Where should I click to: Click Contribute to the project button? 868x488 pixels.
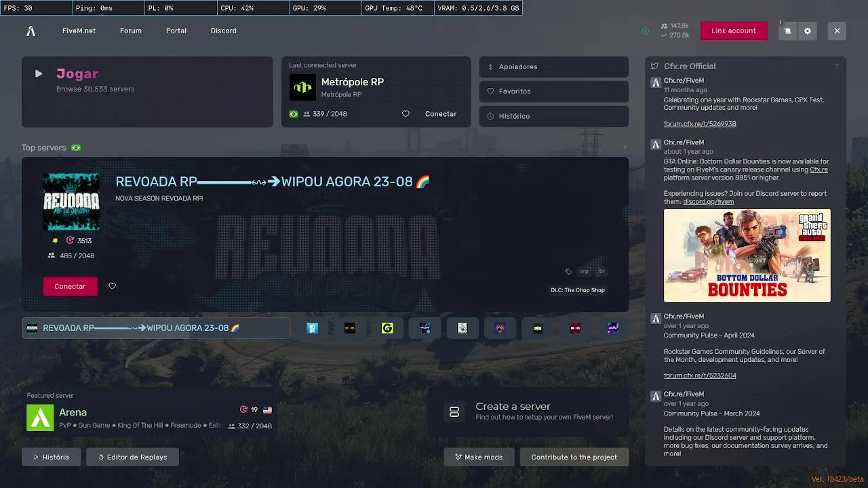(574, 457)
